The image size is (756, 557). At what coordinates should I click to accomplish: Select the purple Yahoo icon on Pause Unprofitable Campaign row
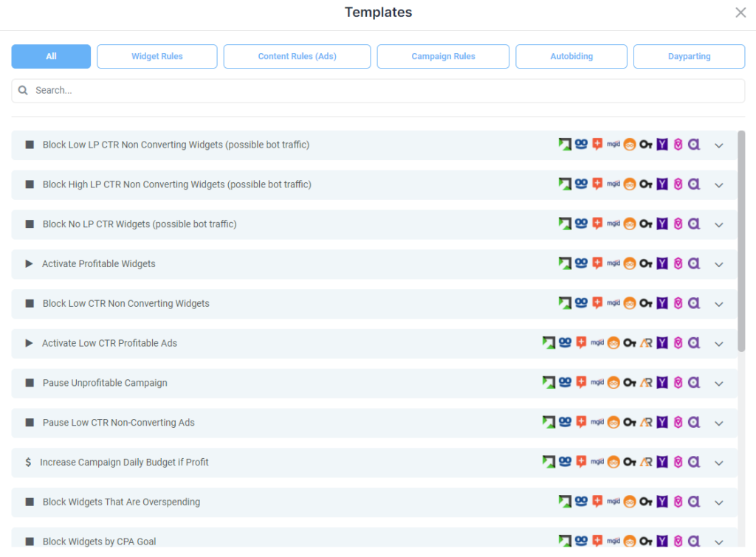coord(661,383)
